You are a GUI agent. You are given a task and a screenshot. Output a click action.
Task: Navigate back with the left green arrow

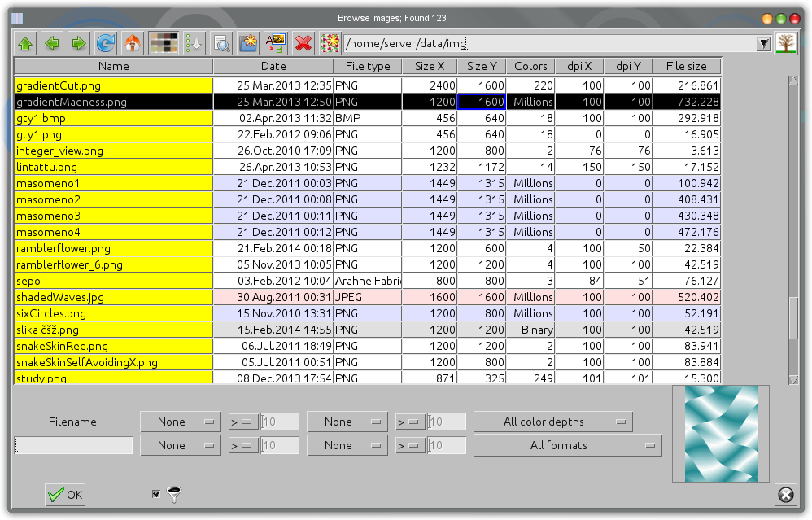[x=52, y=43]
